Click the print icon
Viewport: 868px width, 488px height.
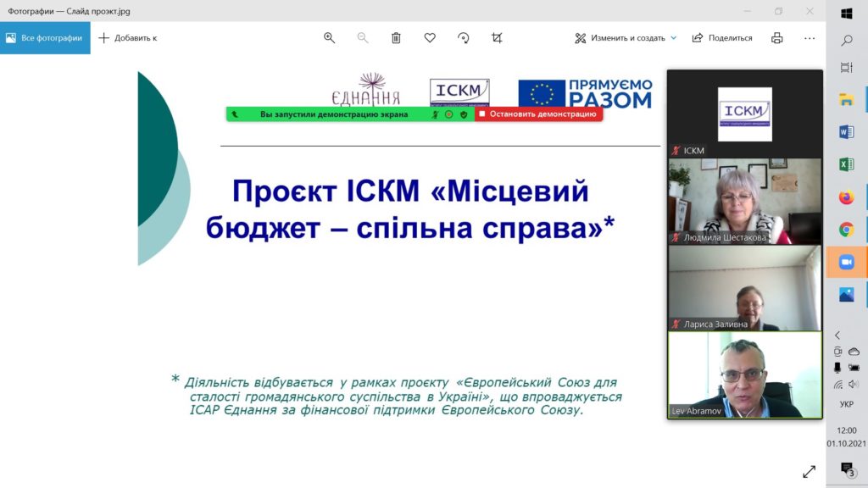pos(776,38)
